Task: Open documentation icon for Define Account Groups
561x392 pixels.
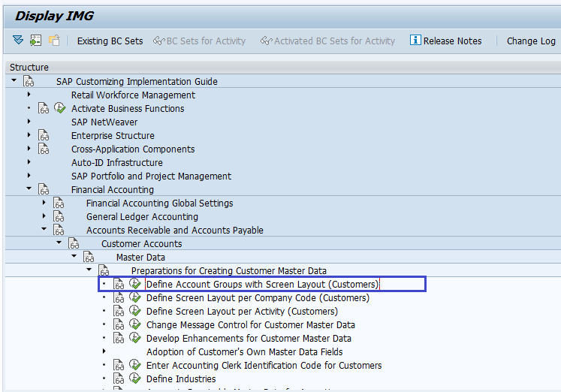Action: coord(119,284)
